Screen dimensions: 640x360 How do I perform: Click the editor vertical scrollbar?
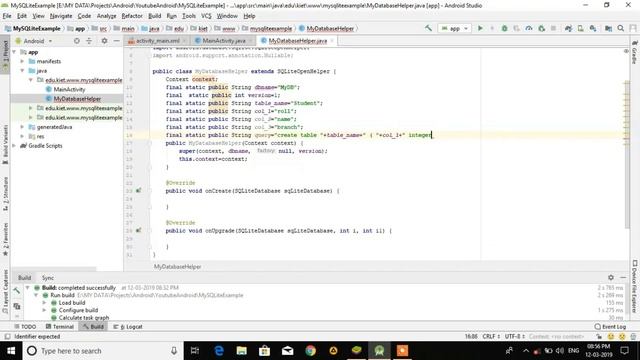point(627,155)
